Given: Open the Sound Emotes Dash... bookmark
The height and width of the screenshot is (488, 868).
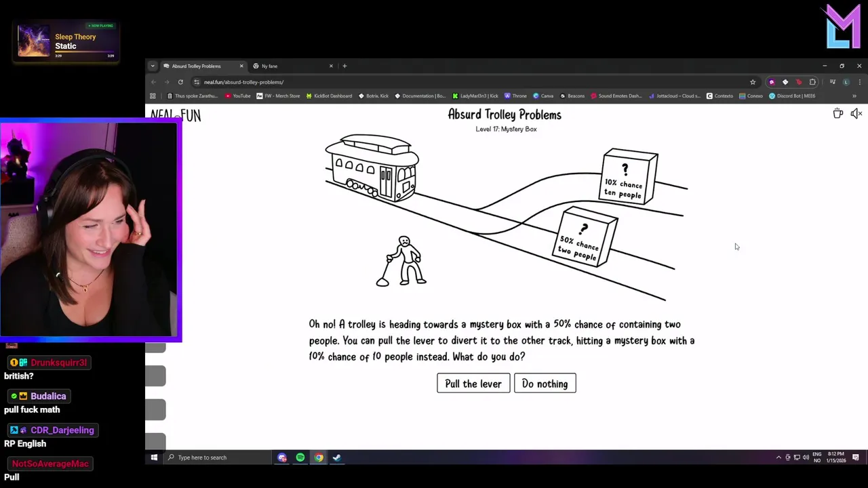Looking at the screenshot, I should pyautogui.click(x=616, y=96).
